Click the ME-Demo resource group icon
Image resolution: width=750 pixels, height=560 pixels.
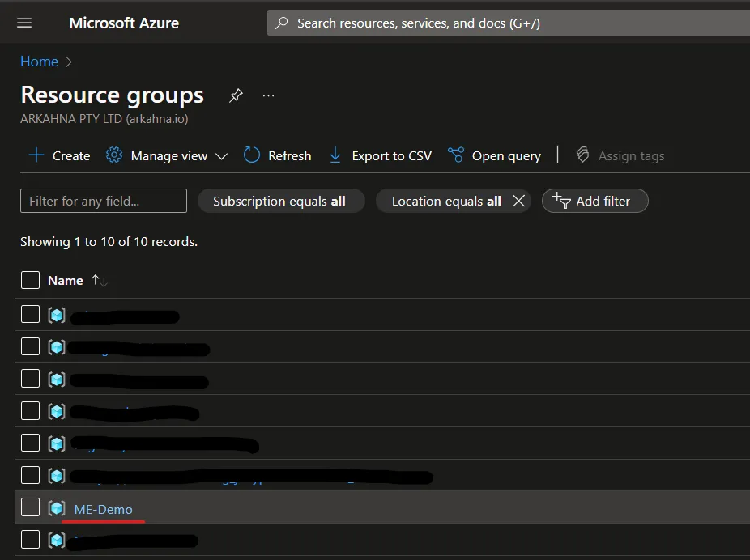click(57, 508)
